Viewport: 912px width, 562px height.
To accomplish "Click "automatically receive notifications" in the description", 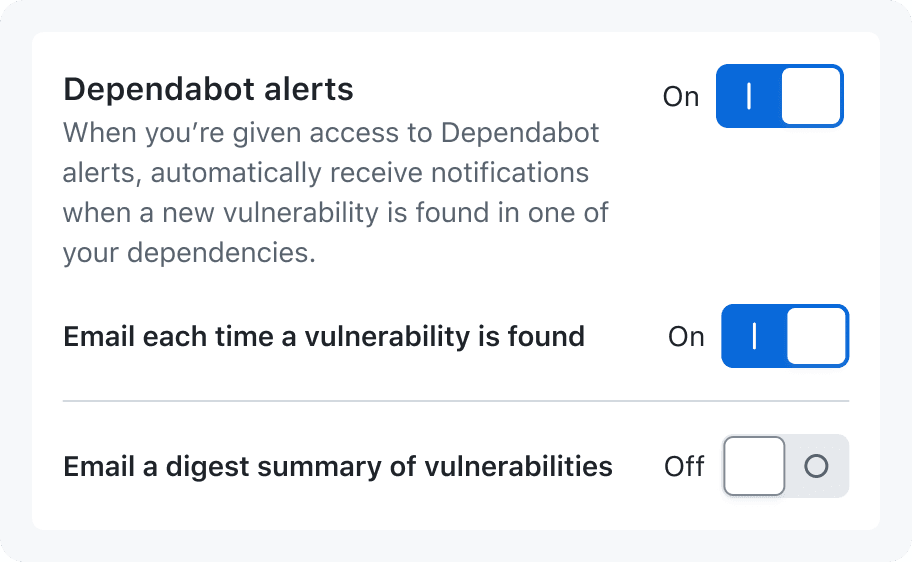I will (x=370, y=173).
